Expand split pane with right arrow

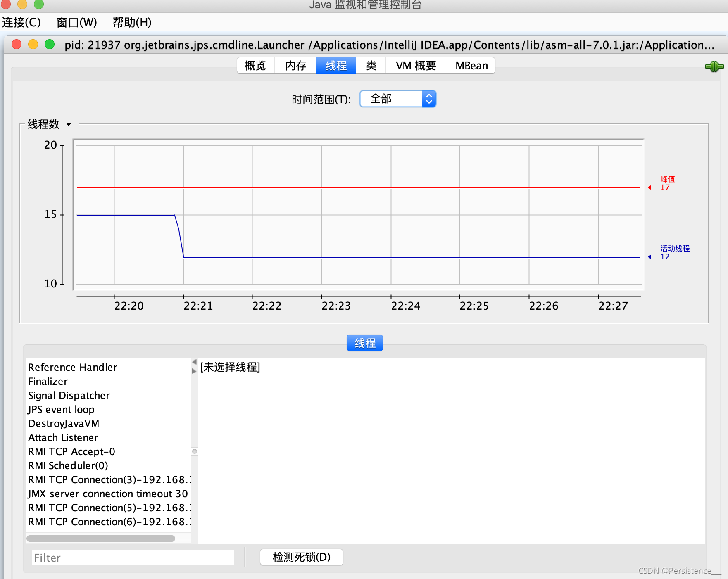point(194,371)
